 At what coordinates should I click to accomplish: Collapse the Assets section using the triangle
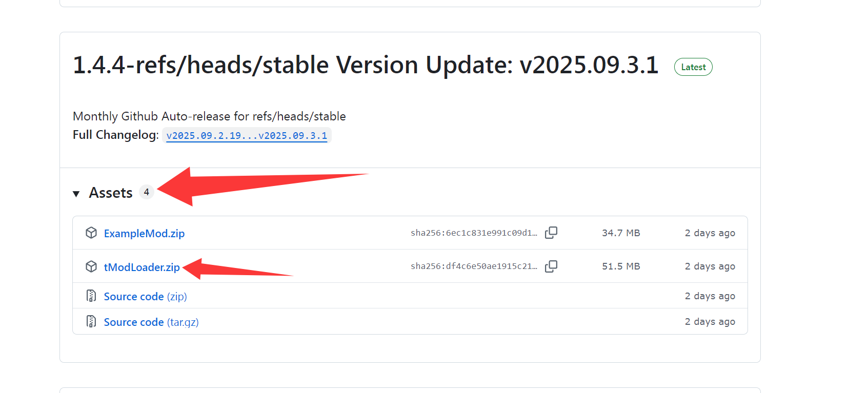pos(76,194)
